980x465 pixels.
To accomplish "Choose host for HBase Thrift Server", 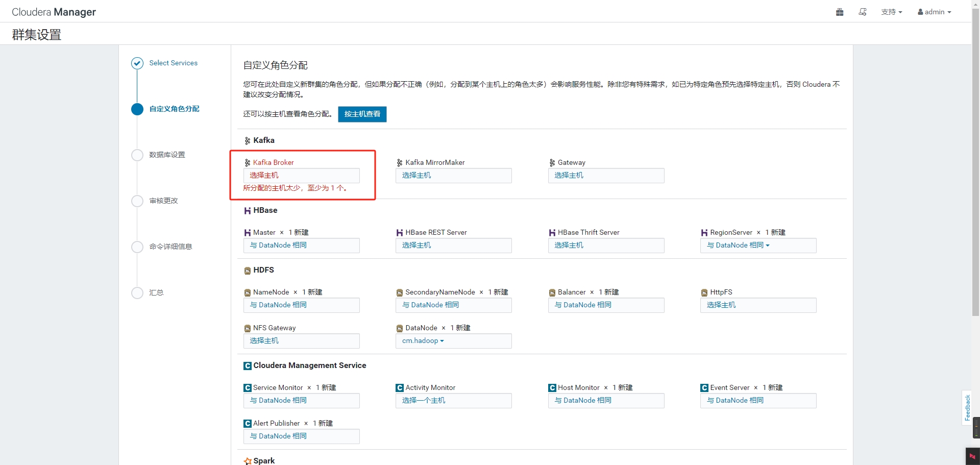I will [x=606, y=246].
